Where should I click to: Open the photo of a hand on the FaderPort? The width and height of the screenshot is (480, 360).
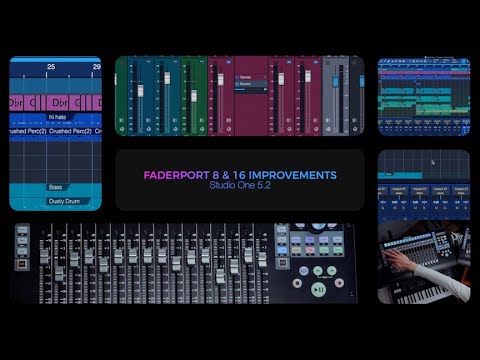(424, 262)
